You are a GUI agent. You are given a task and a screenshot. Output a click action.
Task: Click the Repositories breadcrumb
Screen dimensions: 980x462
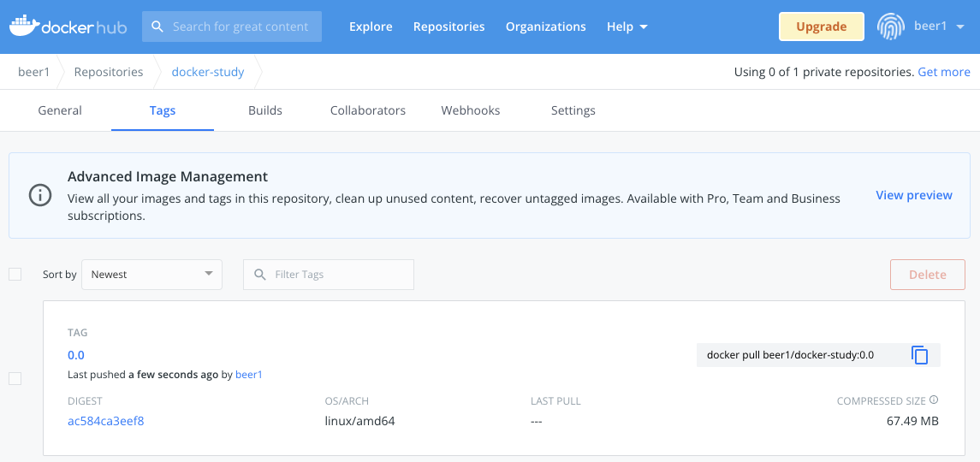109,72
